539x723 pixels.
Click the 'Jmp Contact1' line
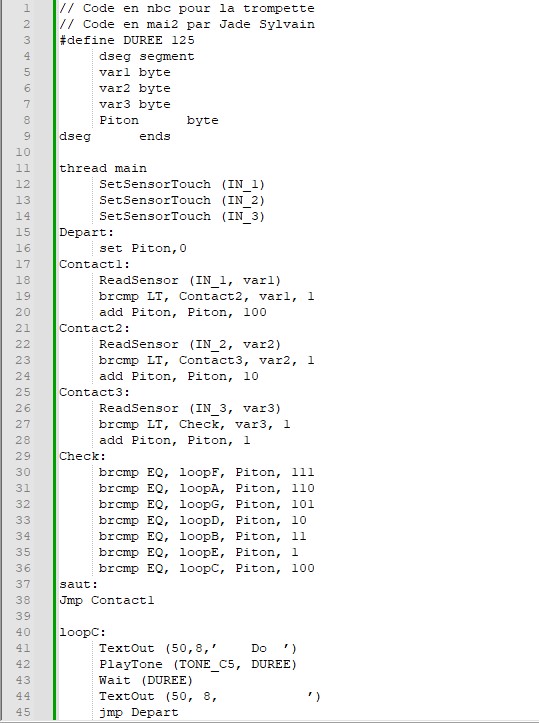(x=107, y=600)
